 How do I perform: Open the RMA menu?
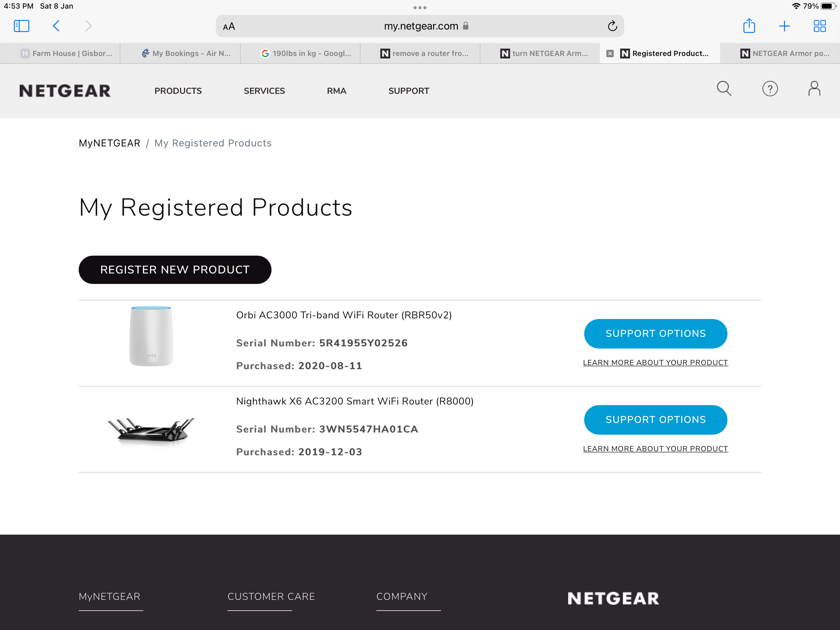coord(336,91)
